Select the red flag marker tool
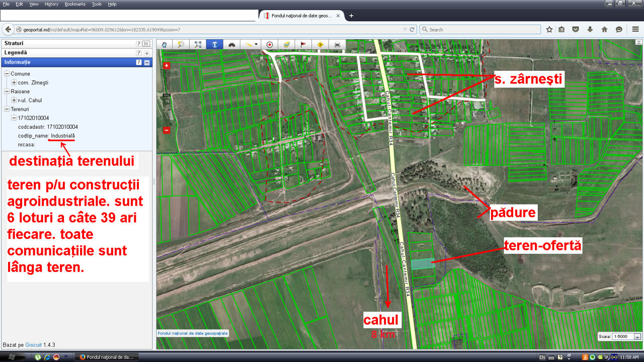The image size is (644, 362). [303, 44]
